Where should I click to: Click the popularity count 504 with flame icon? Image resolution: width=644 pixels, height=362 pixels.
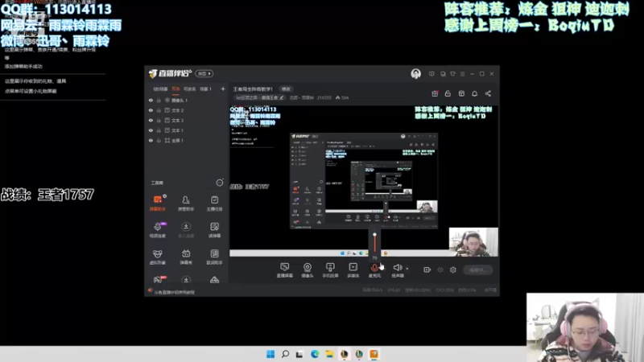point(342,97)
